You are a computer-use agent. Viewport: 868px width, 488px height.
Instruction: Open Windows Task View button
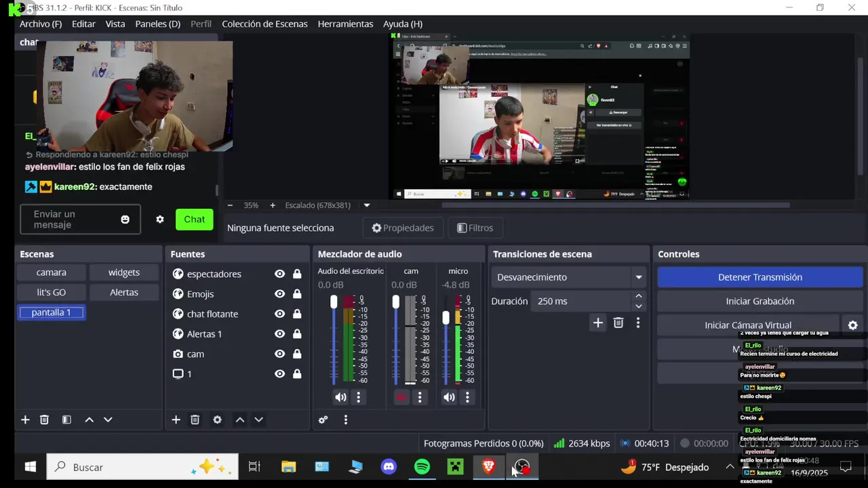[254, 467]
